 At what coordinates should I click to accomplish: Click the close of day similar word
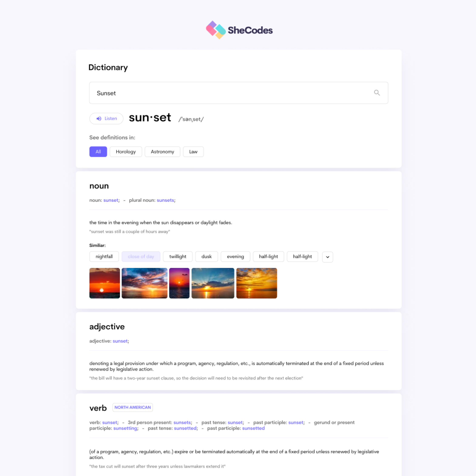coord(140,256)
